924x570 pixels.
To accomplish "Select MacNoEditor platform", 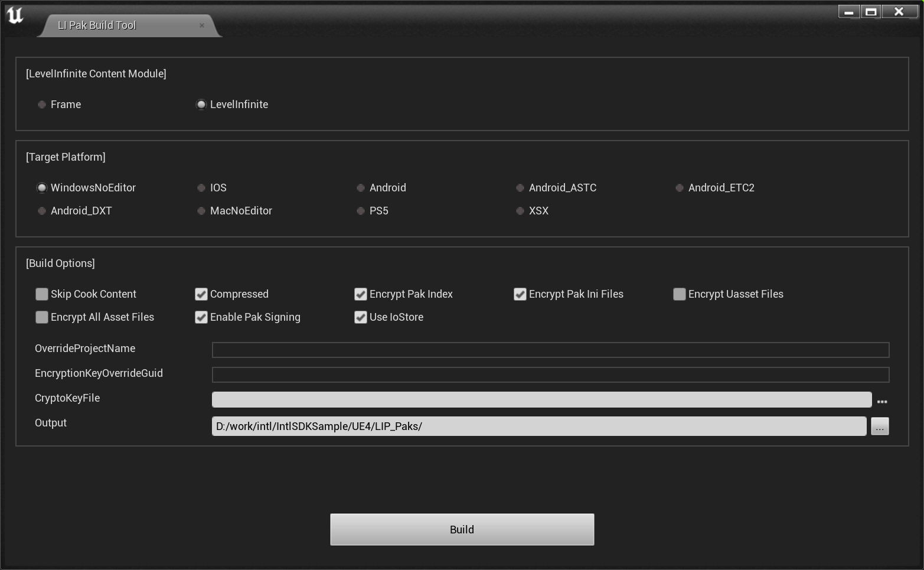I will (x=201, y=210).
